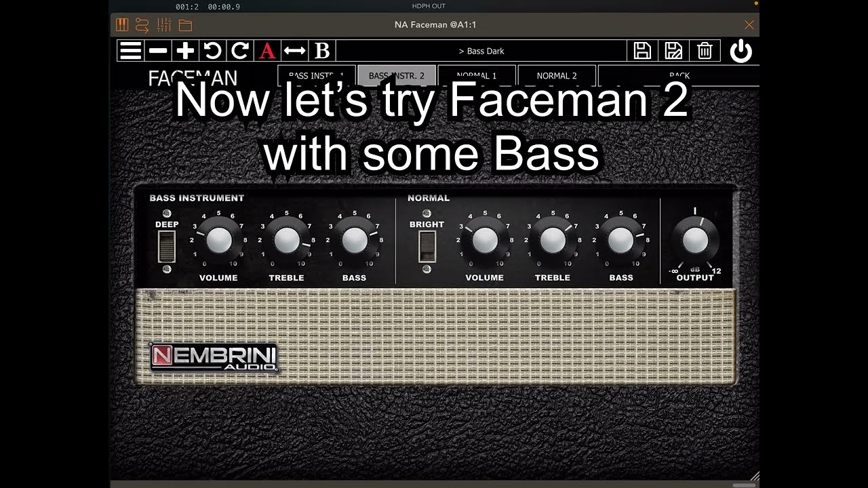This screenshot has height=488, width=868.
Task: Undo the last change
Action: pos(212,51)
